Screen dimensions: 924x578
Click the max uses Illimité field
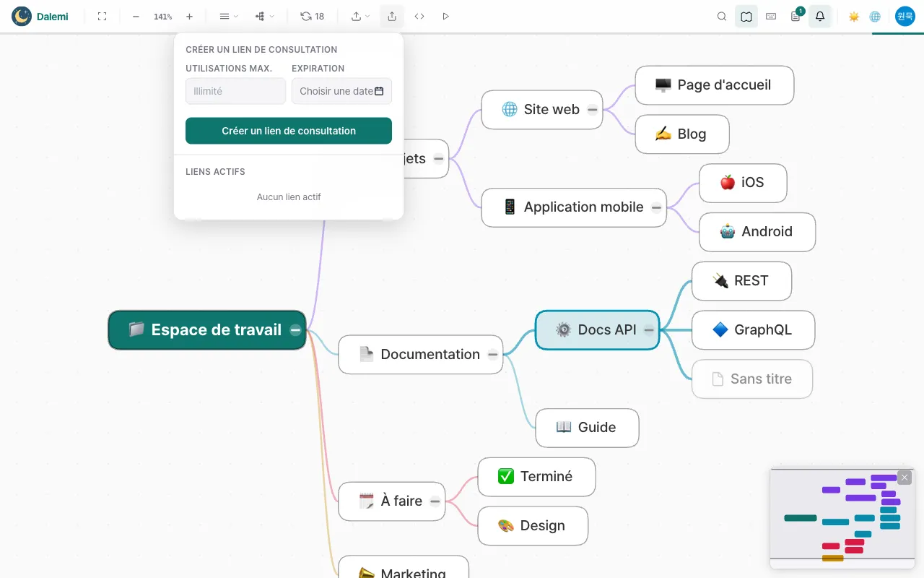point(235,91)
